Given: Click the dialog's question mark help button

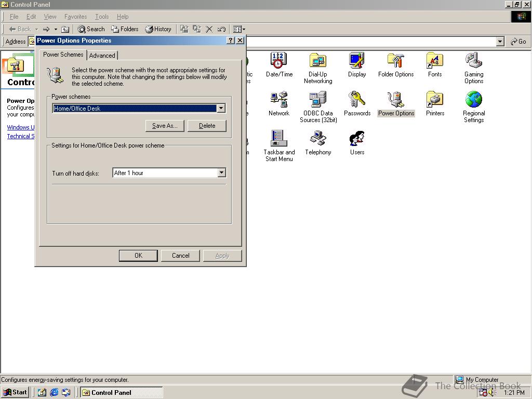Looking at the screenshot, I should [230, 41].
